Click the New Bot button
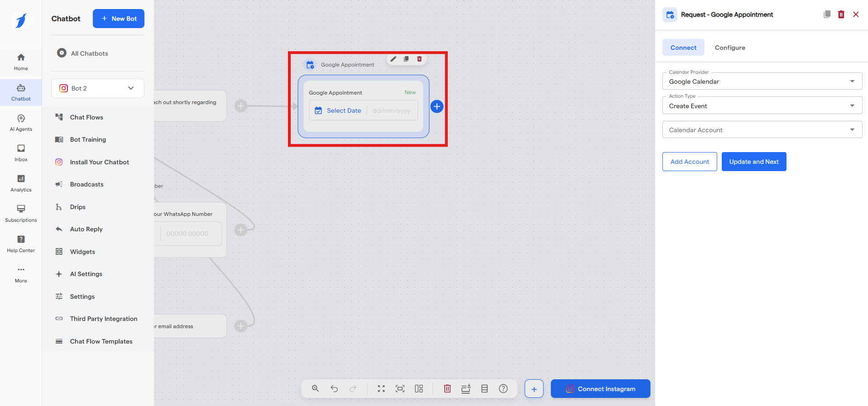The height and width of the screenshot is (406, 868). (x=119, y=19)
